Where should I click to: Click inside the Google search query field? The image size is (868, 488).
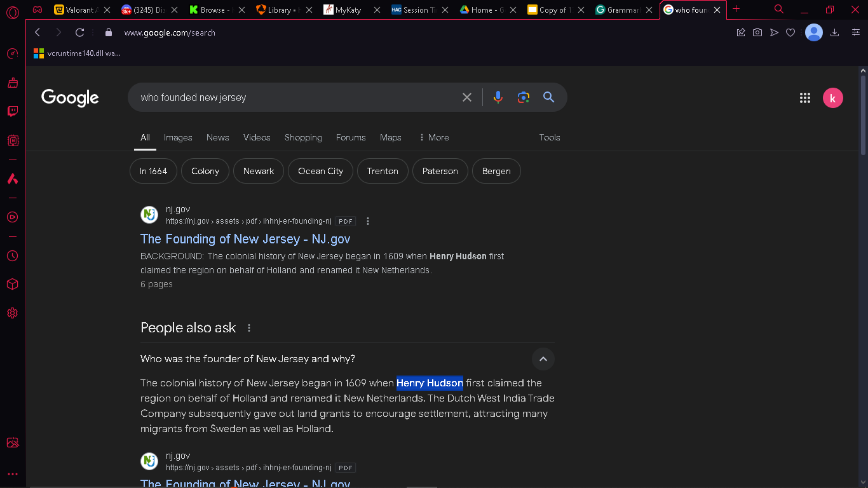tap(292, 97)
